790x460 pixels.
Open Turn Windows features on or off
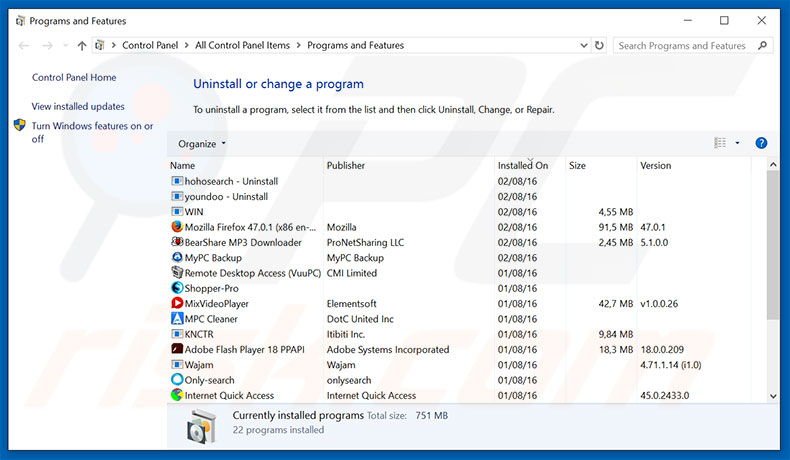click(92, 132)
